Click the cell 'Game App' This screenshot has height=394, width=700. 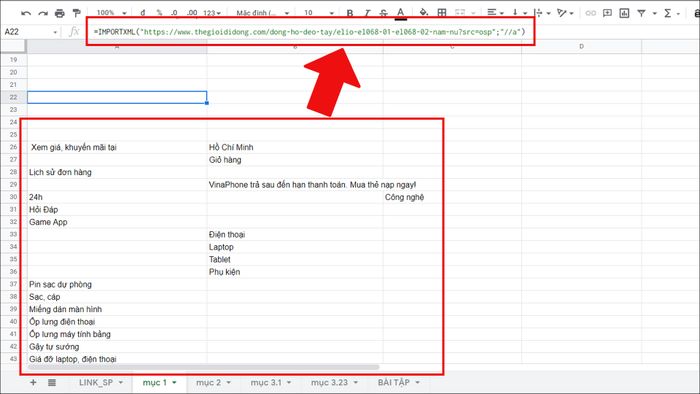(x=117, y=222)
